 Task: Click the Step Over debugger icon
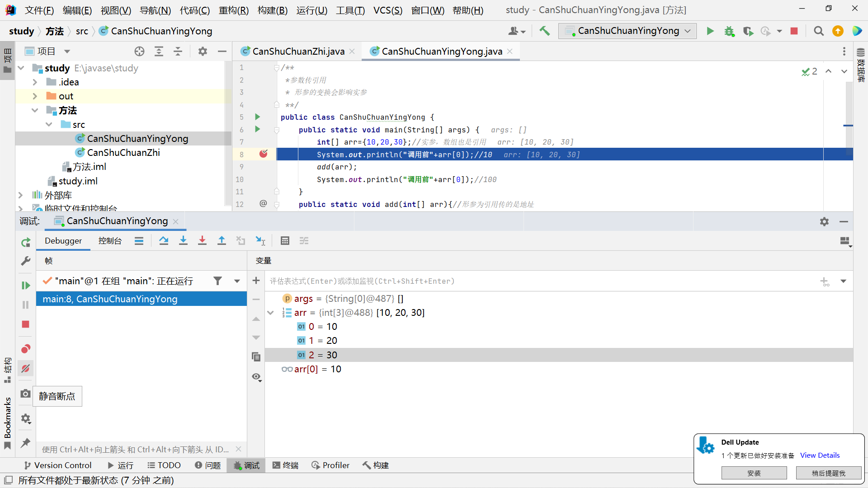[164, 241]
